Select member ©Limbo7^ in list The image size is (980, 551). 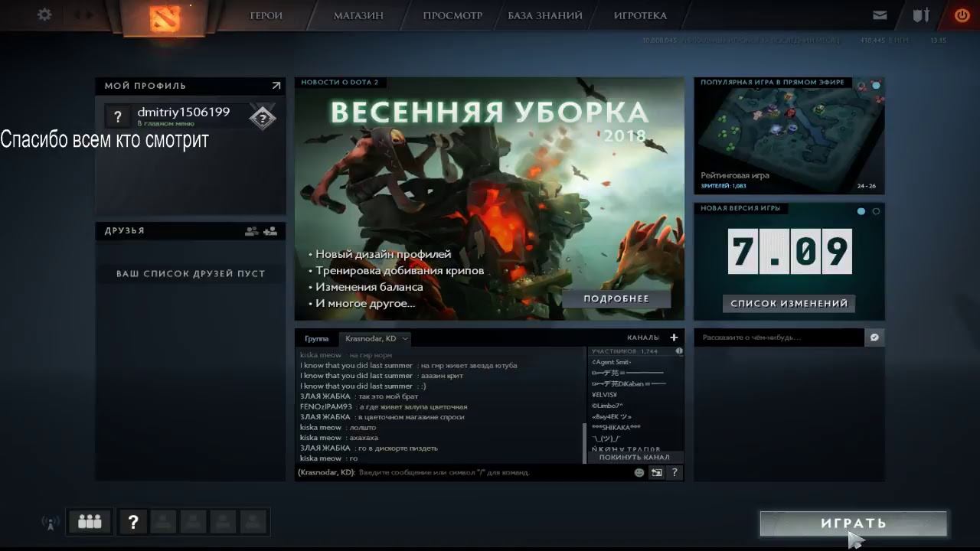608,406
